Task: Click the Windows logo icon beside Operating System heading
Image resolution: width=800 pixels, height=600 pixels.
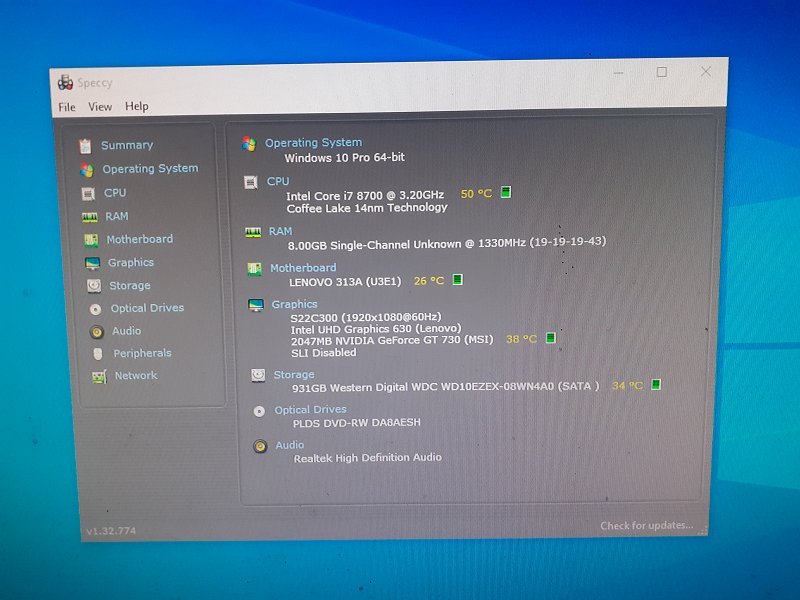Action: point(249,144)
